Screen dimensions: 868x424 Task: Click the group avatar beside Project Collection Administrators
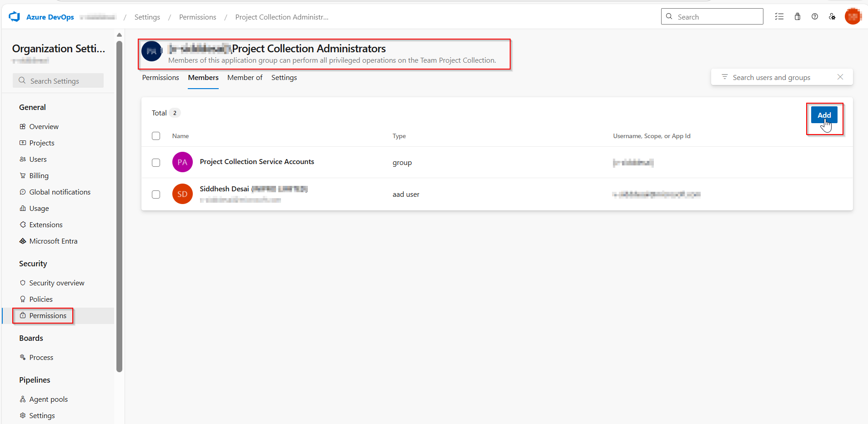click(152, 51)
